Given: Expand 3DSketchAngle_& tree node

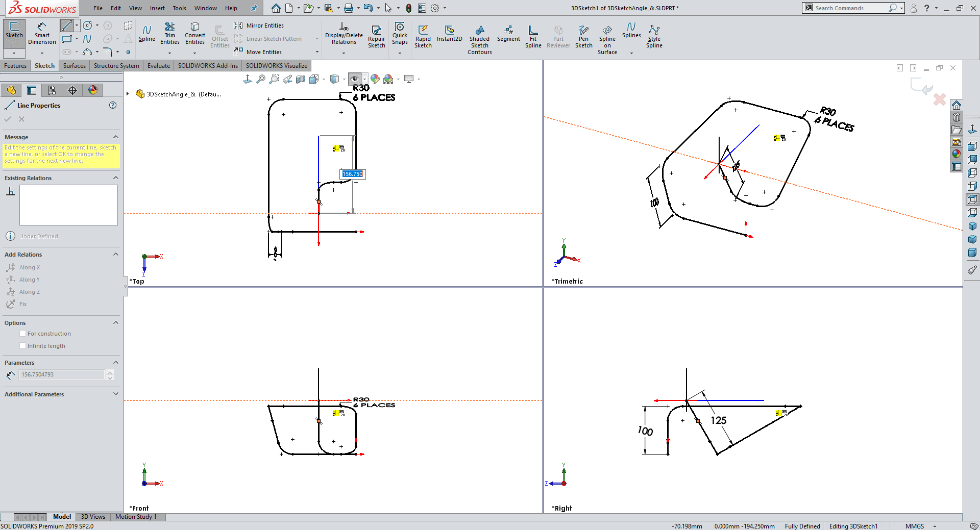Looking at the screenshot, I should pyautogui.click(x=128, y=94).
